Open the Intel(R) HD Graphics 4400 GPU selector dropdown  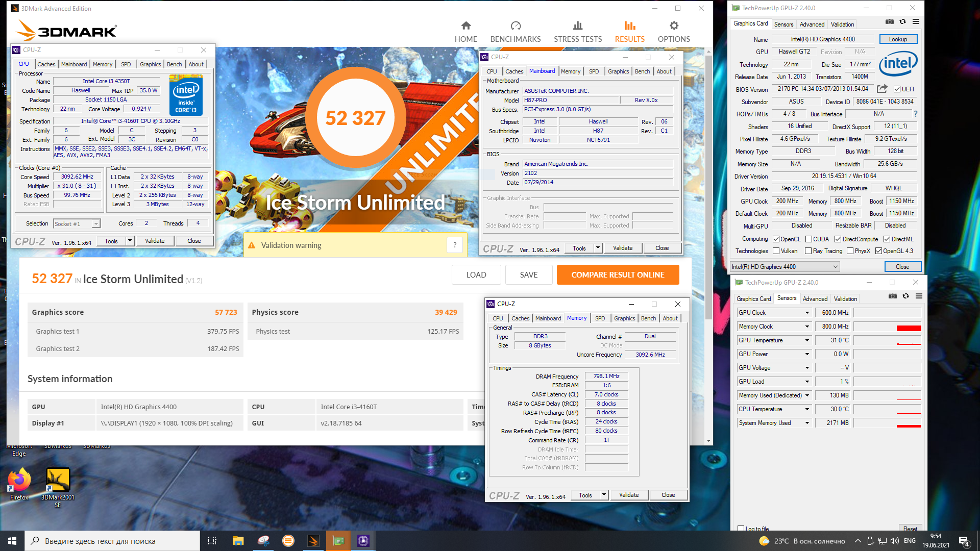tap(785, 267)
